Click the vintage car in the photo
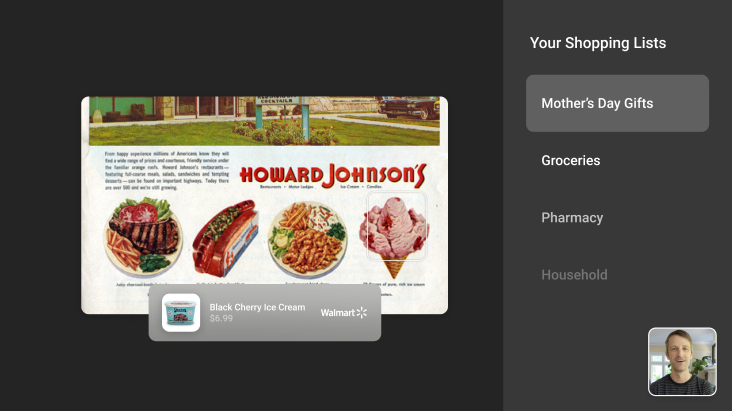 [x=409, y=108]
